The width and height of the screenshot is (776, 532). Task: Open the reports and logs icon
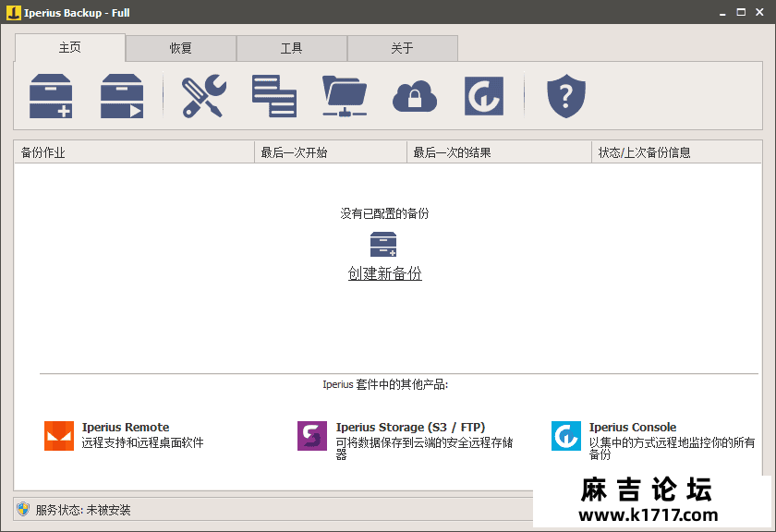coord(274,96)
